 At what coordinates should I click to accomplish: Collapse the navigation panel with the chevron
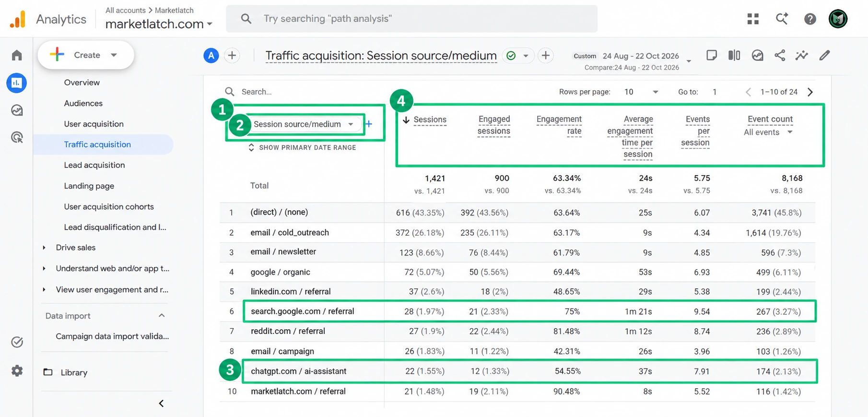click(x=161, y=404)
